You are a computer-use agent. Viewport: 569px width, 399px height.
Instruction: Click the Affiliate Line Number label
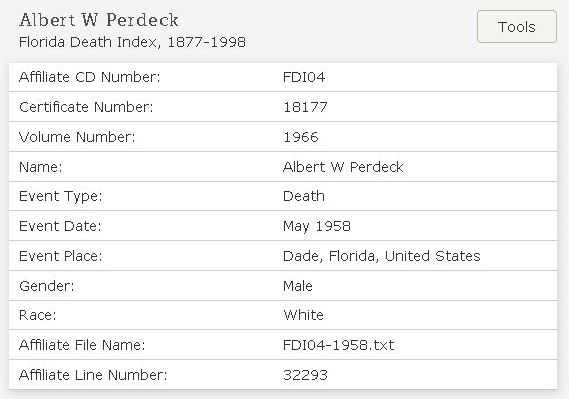93,375
